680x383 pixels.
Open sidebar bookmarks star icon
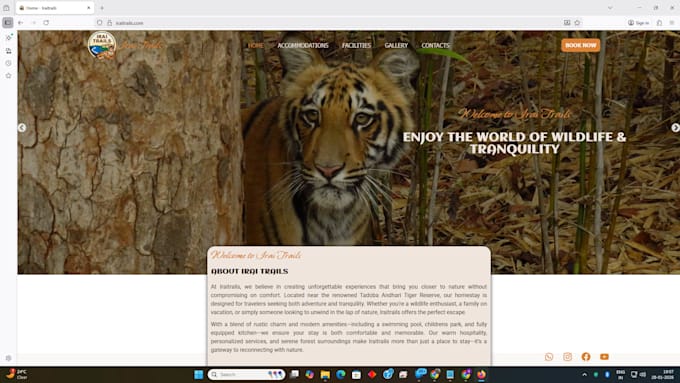click(x=8, y=76)
